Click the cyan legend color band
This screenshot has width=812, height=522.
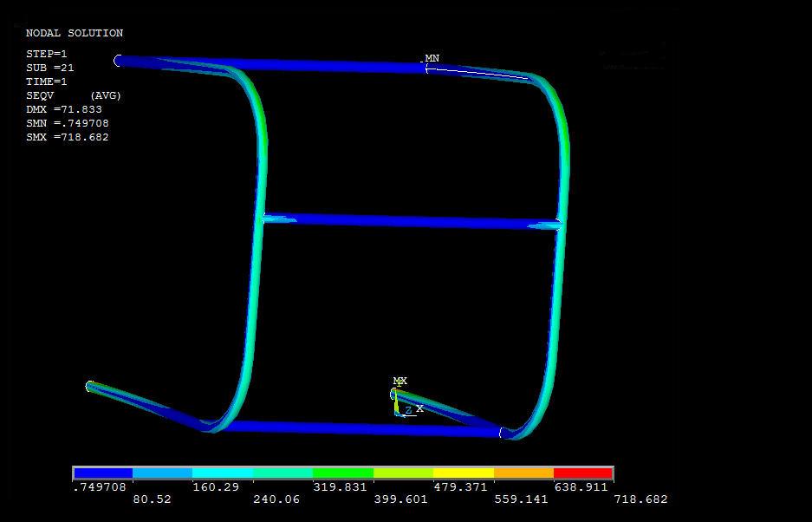pos(223,473)
